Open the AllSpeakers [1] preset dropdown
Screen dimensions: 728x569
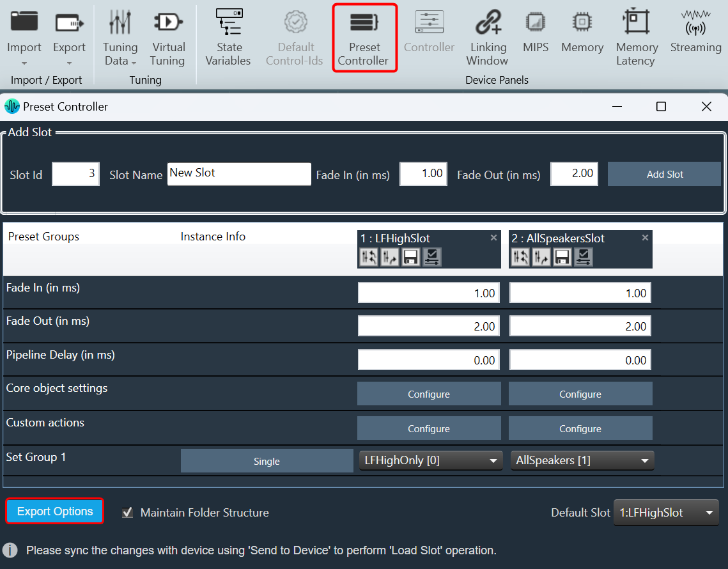click(582, 460)
